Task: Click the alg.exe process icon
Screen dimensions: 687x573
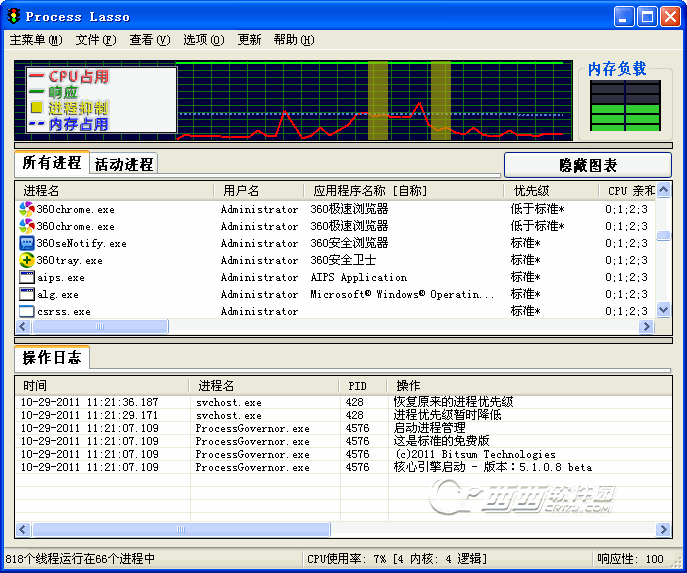Action: [x=27, y=294]
